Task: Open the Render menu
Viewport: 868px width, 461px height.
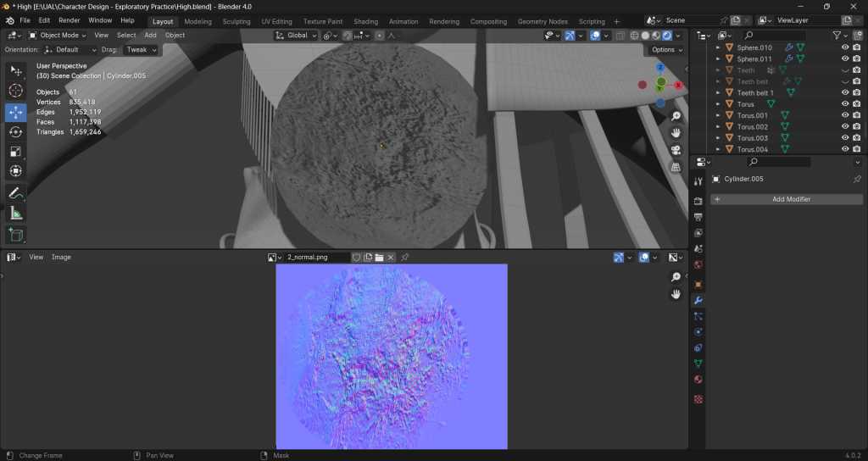Action: 70,20
